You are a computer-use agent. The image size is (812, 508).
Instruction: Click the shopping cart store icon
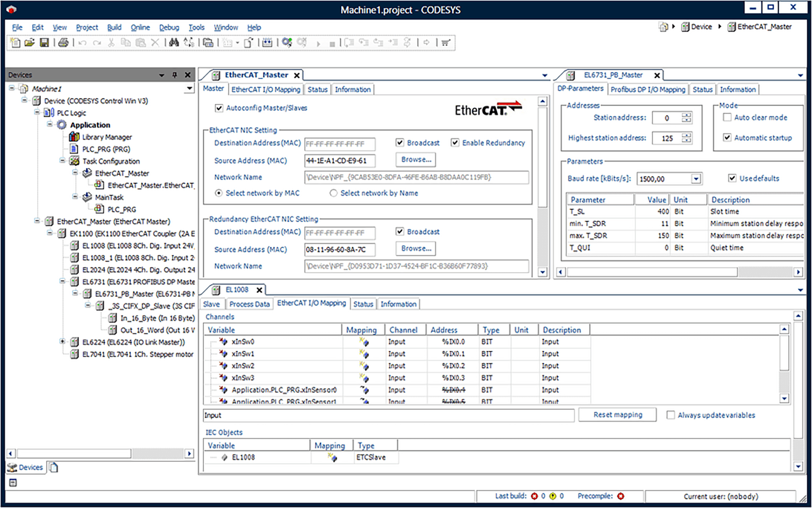[445, 42]
